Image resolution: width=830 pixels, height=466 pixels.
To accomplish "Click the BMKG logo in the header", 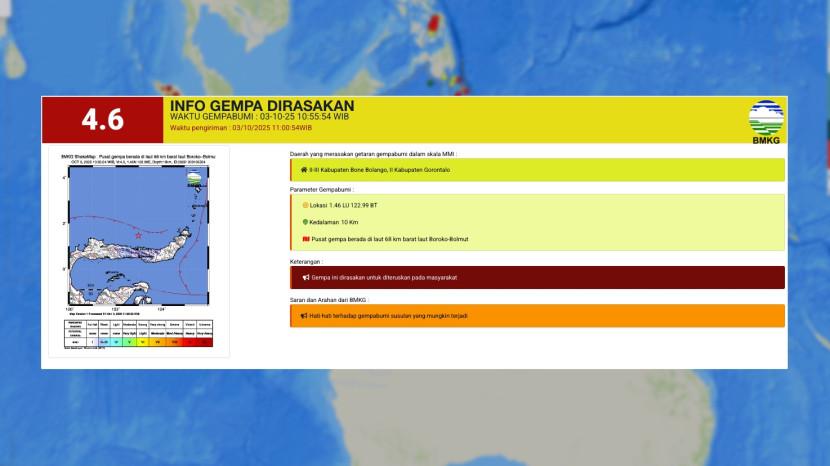I will tap(766, 120).
